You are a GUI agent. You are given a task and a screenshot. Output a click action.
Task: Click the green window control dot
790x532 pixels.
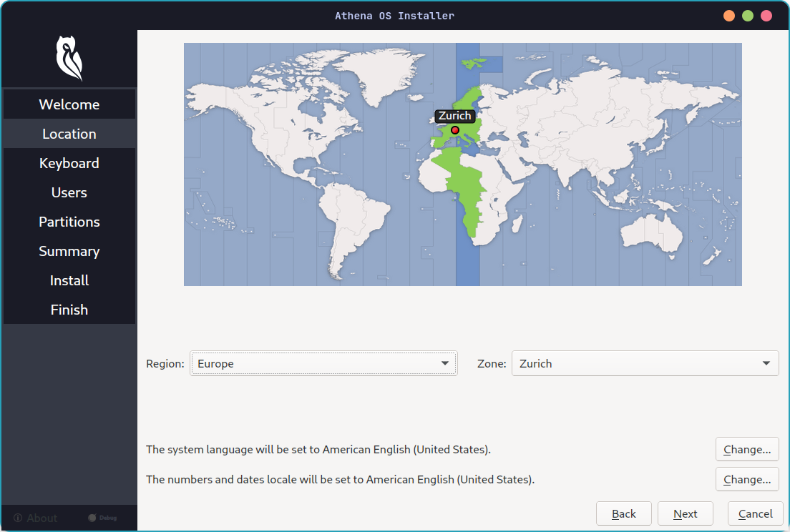tap(748, 15)
